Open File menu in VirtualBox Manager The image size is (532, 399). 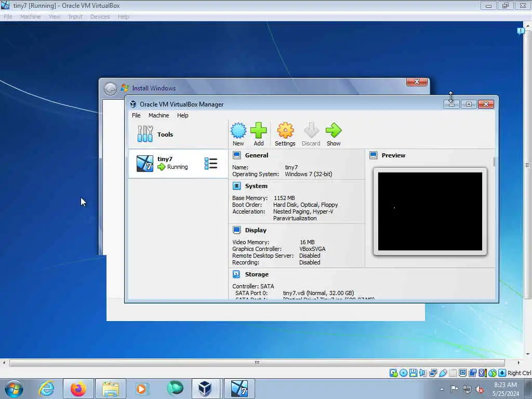click(136, 115)
